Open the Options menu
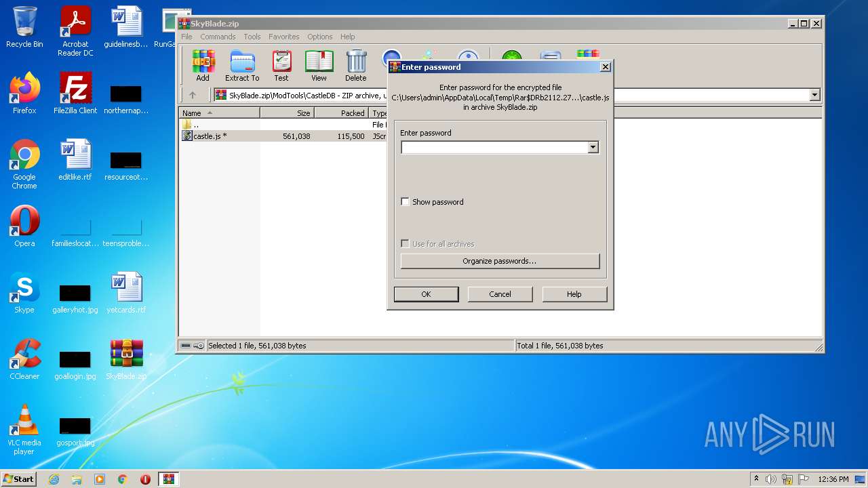 point(319,37)
